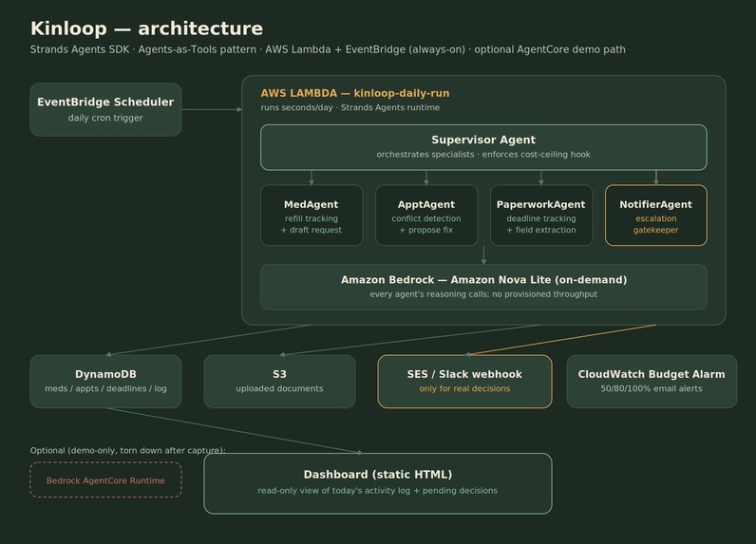Click the EventBridge Scheduler box
The width and height of the screenshot is (756, 544).
click(105, 109)
